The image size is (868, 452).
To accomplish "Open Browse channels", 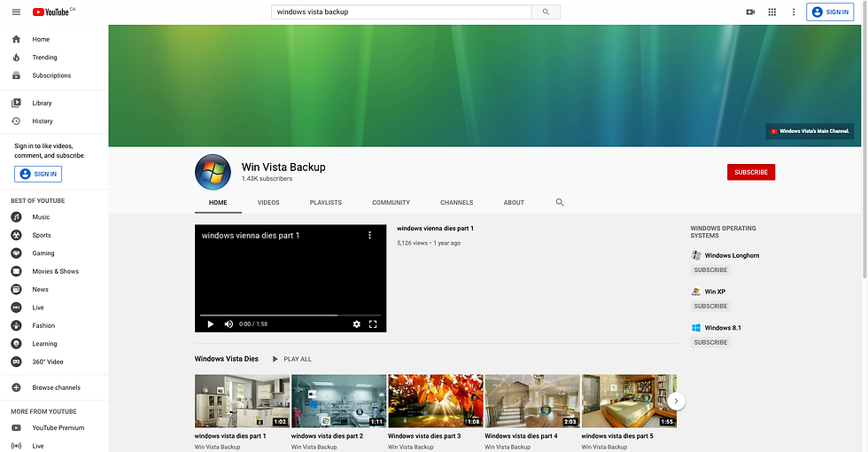I will (x=54, y=388).
